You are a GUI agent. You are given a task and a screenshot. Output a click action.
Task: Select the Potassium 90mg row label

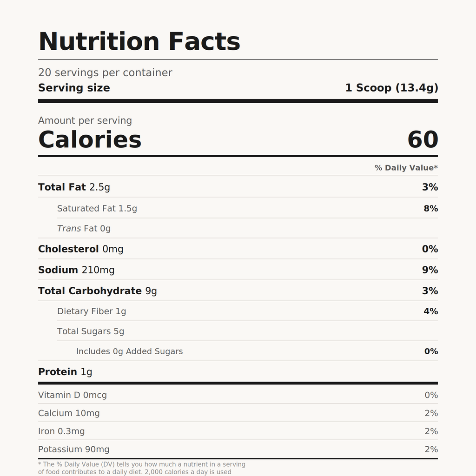[x=74, y=449]
